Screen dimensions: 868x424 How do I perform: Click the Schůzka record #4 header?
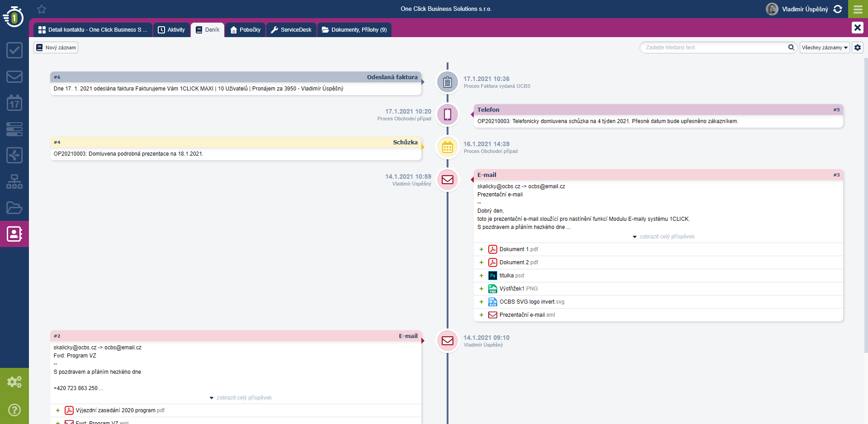tap(236, 142)
